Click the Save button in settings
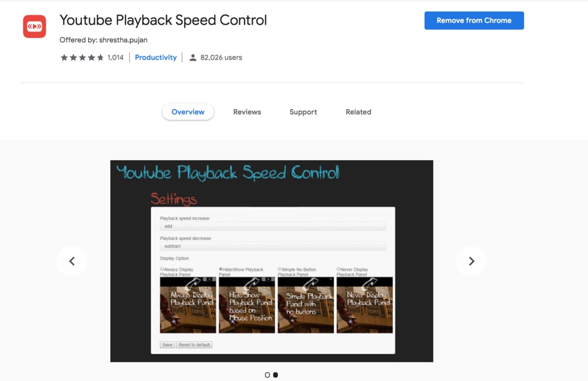Screen dimensions: 588x381 (167, 345)
